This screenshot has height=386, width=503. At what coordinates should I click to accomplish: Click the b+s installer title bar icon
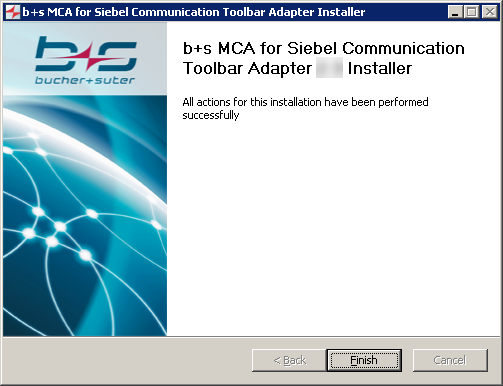pos(13,12)
